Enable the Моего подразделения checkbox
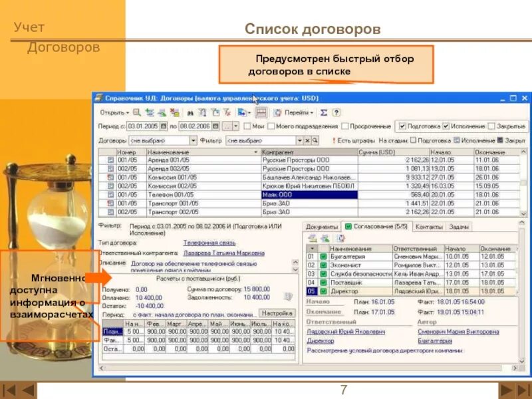The height and width of the screenshot is (399, 532). tap(271, 126)
